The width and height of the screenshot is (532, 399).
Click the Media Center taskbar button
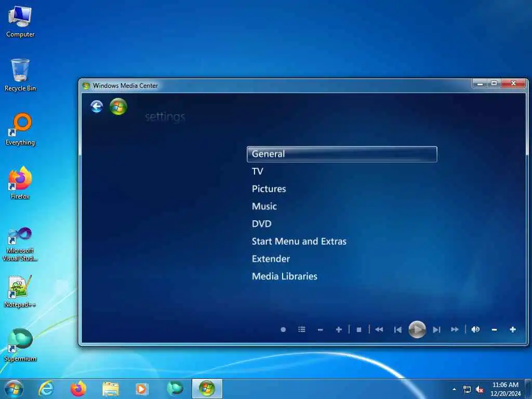coord(207,389)
